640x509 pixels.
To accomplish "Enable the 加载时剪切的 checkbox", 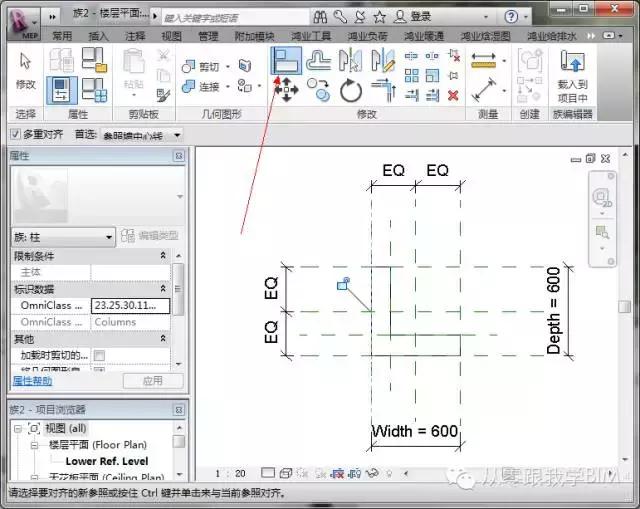I will tap(99, 355).
